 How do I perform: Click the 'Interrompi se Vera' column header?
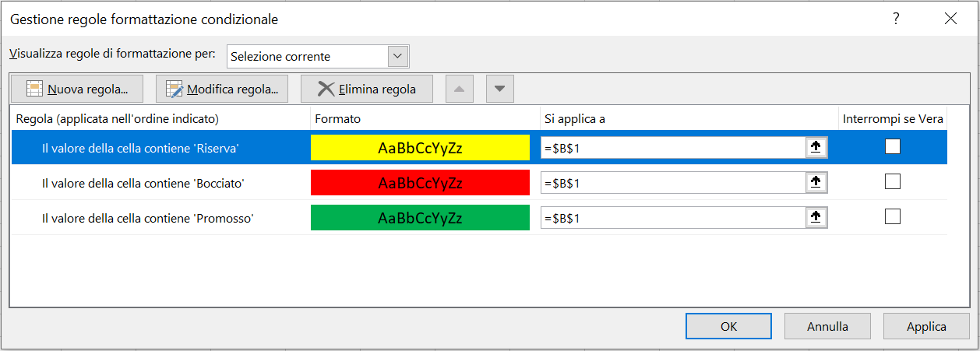click(894, 119)
